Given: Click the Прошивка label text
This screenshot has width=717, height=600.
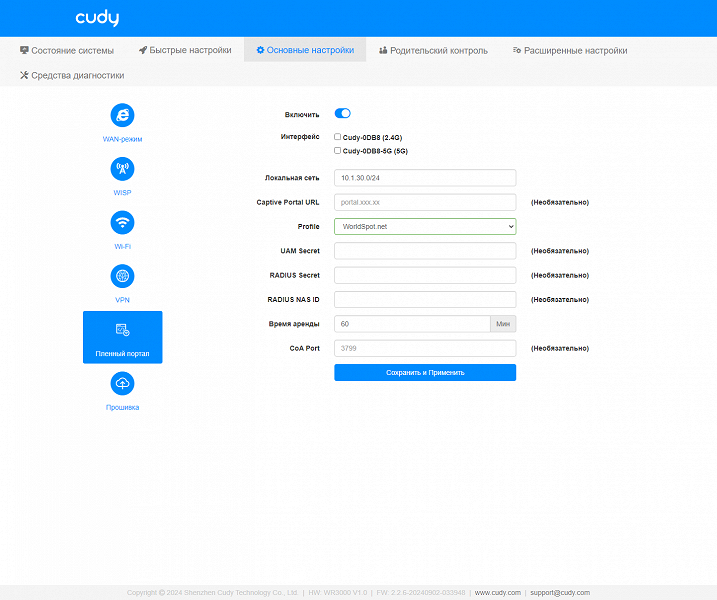Looking at the screenshot, I should point(122,407).
